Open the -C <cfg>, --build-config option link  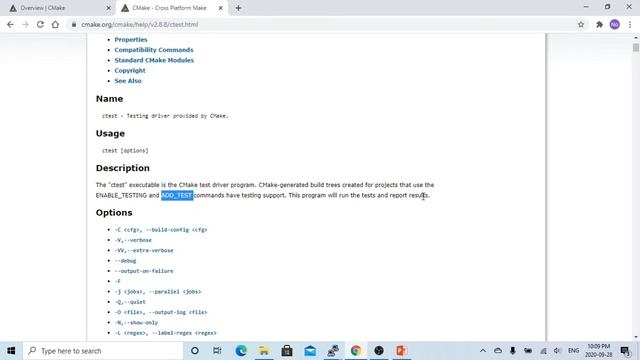click(x=161, y=230)
